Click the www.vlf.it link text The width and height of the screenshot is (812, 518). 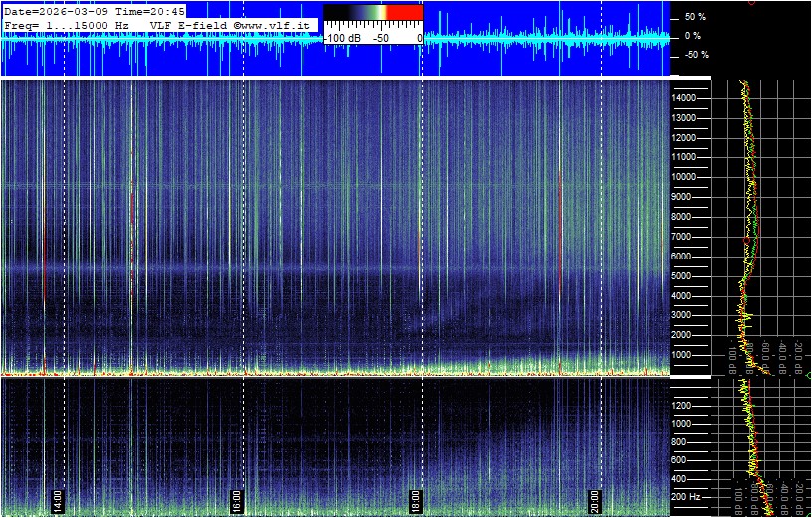(276, 24)
